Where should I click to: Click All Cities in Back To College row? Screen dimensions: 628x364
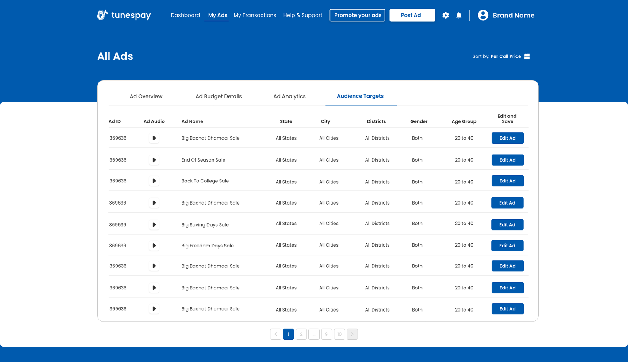329,182
